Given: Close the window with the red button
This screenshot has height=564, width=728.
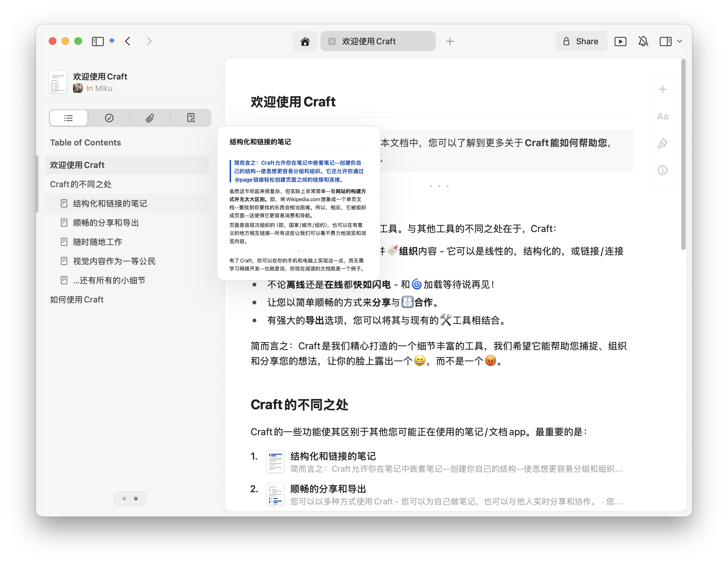Looking at the screenshot, I should tap(52, 41).
